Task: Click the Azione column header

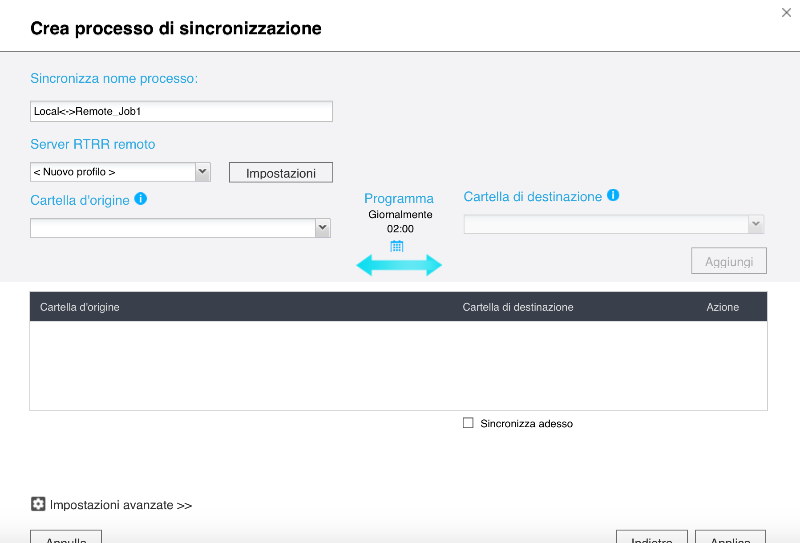Action: (x=722, y=307)
